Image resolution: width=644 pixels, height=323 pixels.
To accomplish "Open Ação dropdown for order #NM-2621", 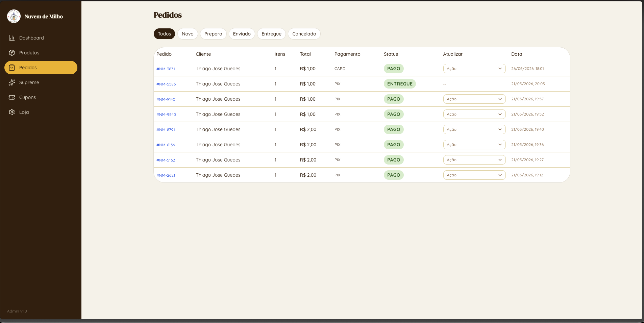I will click(x=474, y=175).
